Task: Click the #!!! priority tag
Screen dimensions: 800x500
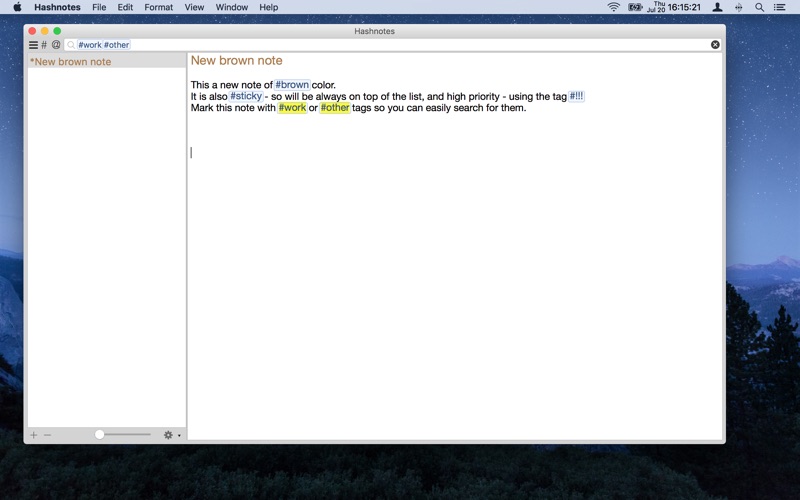Action: [x=576, y=96]
